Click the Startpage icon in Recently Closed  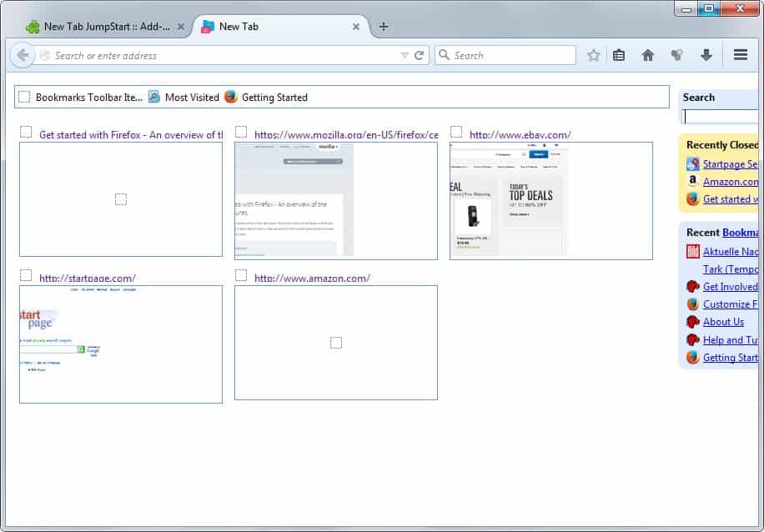(x=693, y=163)
